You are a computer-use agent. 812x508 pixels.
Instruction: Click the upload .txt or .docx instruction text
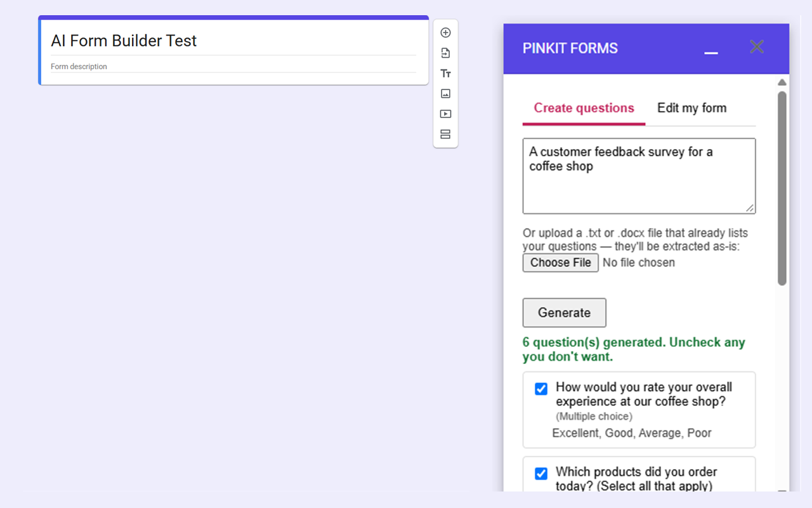click(635, 239)
